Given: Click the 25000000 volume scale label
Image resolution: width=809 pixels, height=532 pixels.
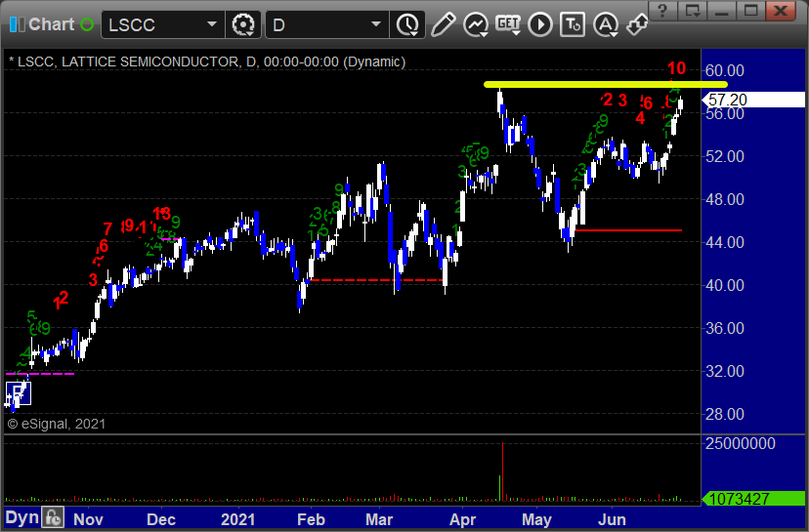Looking at the screenshot, I should coord(741,443).
